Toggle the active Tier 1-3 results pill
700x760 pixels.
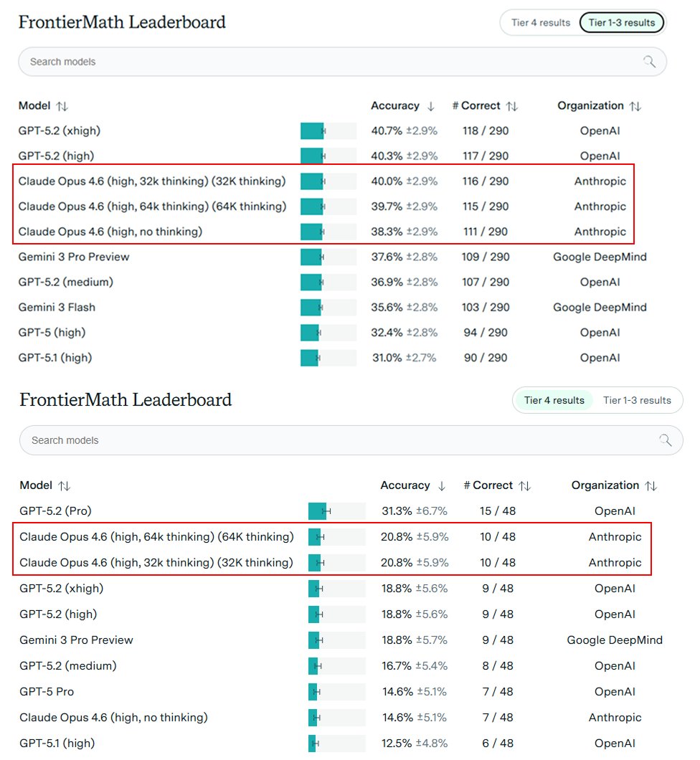(622, 22)
